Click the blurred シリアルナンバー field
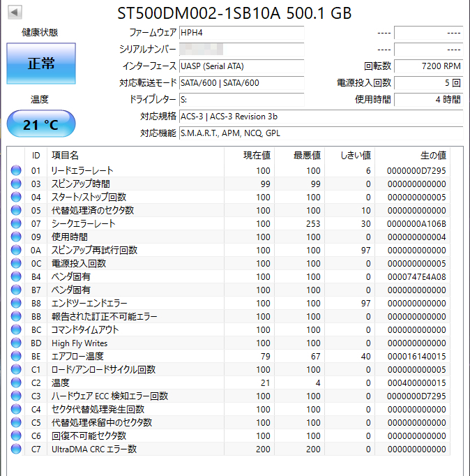470x476 pixels. [242, 50]
